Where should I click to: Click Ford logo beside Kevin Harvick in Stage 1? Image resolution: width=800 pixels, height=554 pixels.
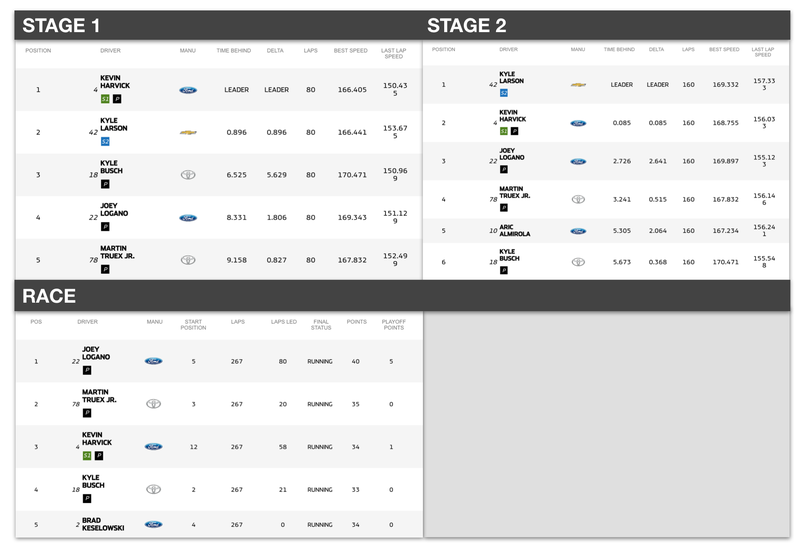coord(188,90)
